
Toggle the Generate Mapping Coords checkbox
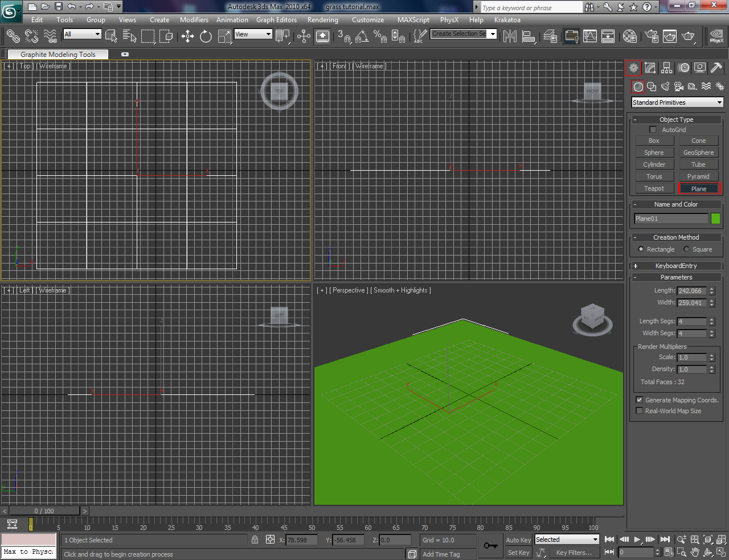(x=639, y=400)
